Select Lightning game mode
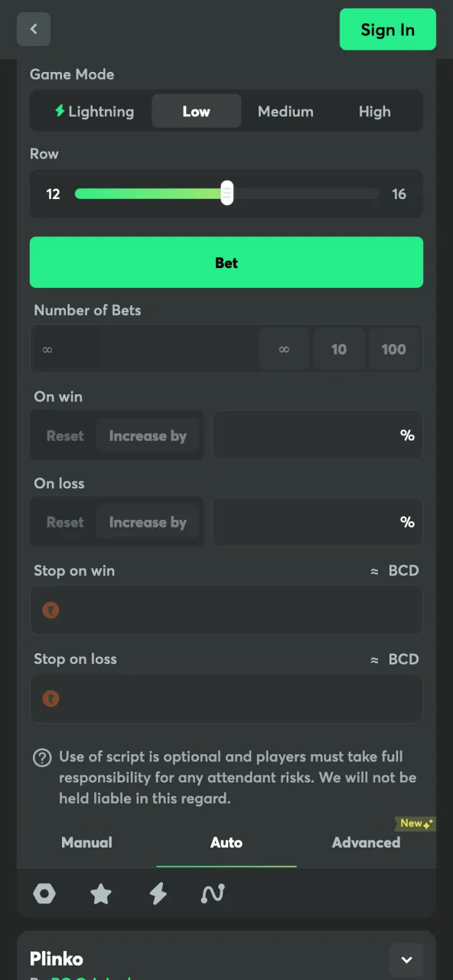Viewport: 453px width, 980px height. point(93,111)
